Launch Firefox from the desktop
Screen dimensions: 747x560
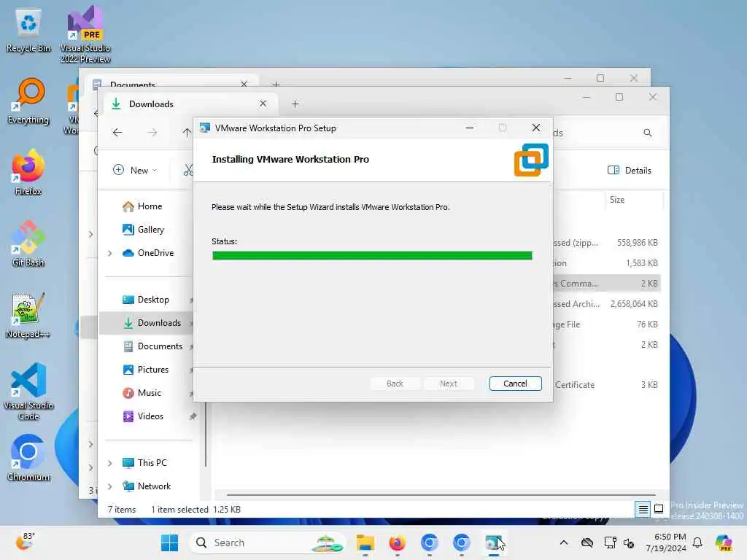28,173
